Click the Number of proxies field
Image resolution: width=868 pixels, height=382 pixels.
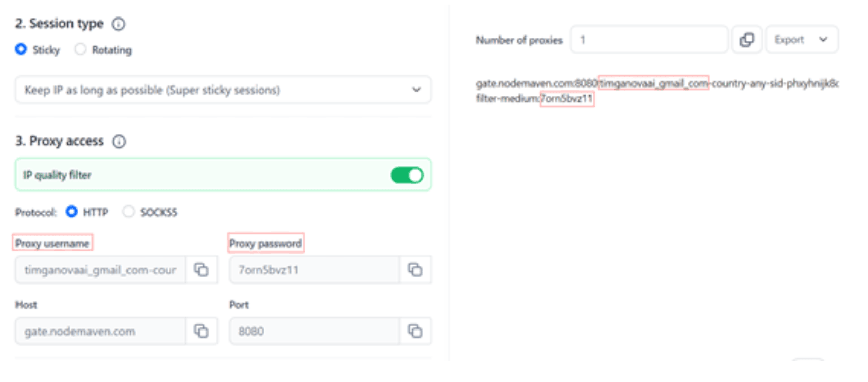point(649,40)
